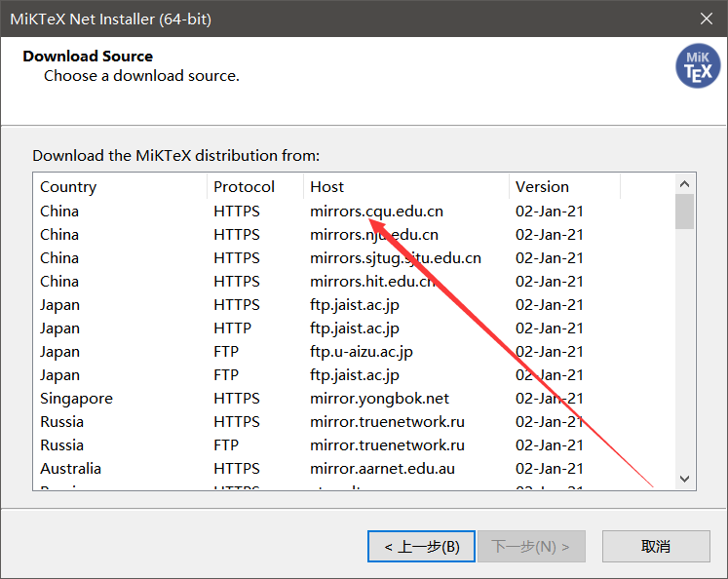Sort list by Country column header
Image resolution: width=728 pixels, height=579 pixels.
120,186
